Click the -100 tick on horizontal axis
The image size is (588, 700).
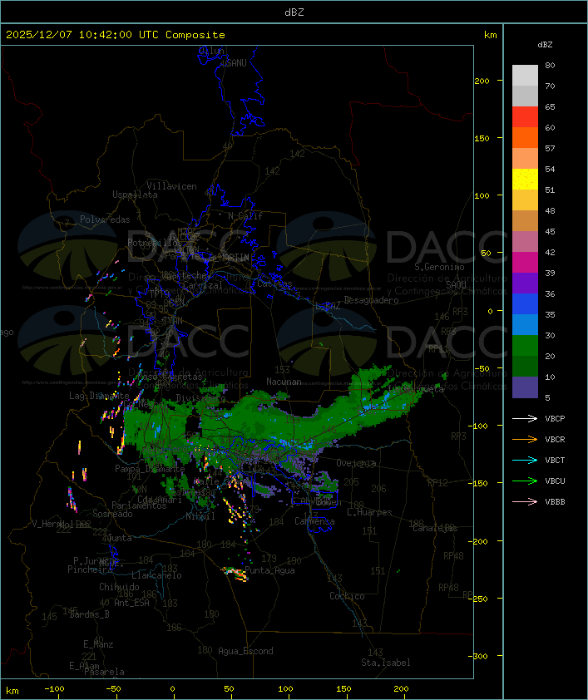tap(54, 689)
